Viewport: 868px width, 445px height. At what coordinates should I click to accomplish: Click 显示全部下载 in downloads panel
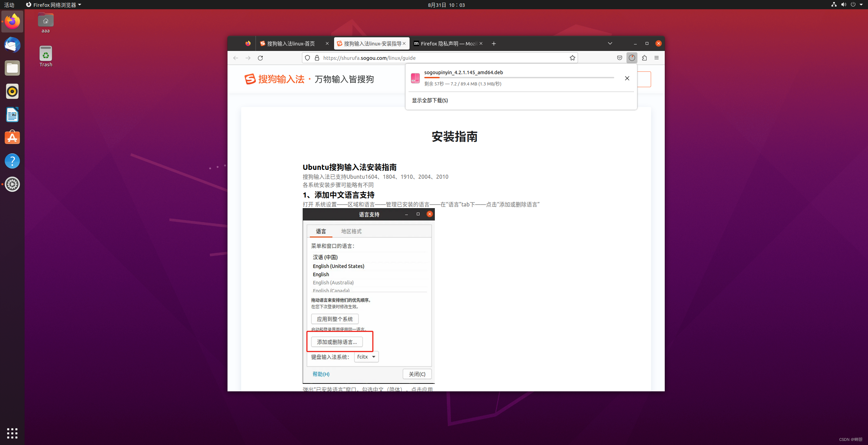point(430,100)
